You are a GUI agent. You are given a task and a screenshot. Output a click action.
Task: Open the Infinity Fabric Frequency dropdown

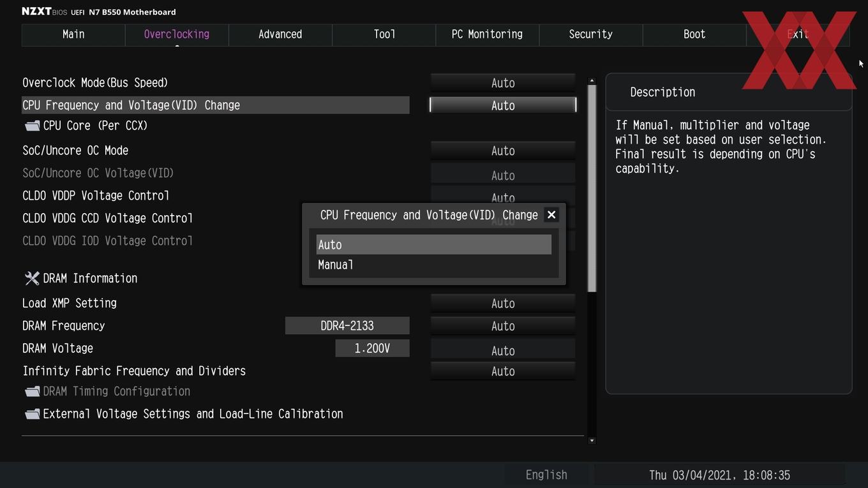[x=503, y=371]
